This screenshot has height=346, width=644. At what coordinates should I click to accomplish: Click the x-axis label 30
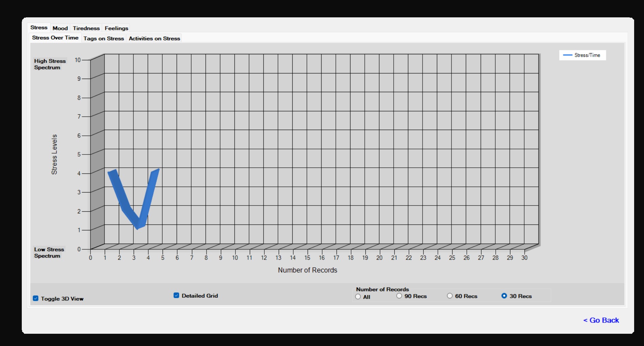524,258
